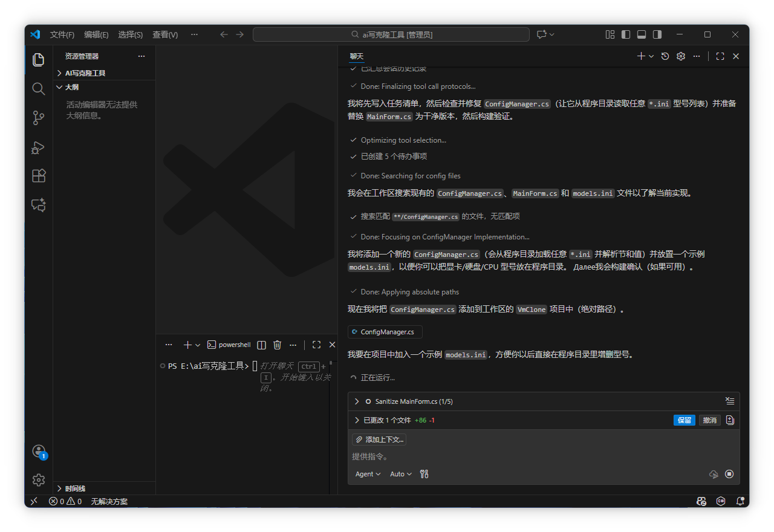Open Source Control view
This screenshot has width=774, height=532.
pos(39,118)
